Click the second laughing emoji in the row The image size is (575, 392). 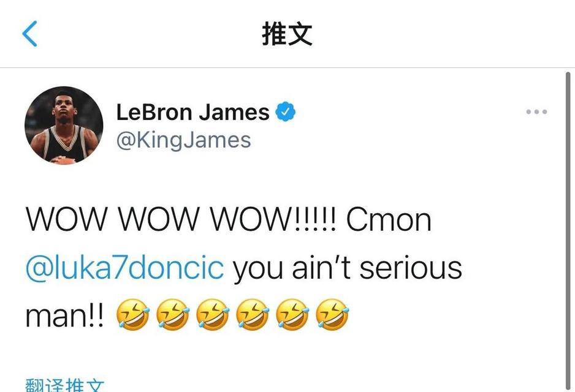point(173,315)
